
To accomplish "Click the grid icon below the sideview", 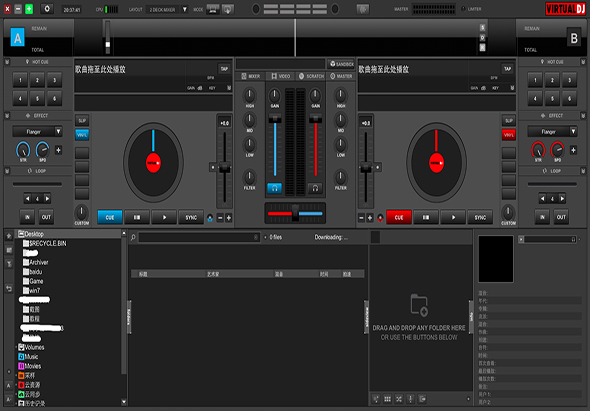I will point(387,399).
